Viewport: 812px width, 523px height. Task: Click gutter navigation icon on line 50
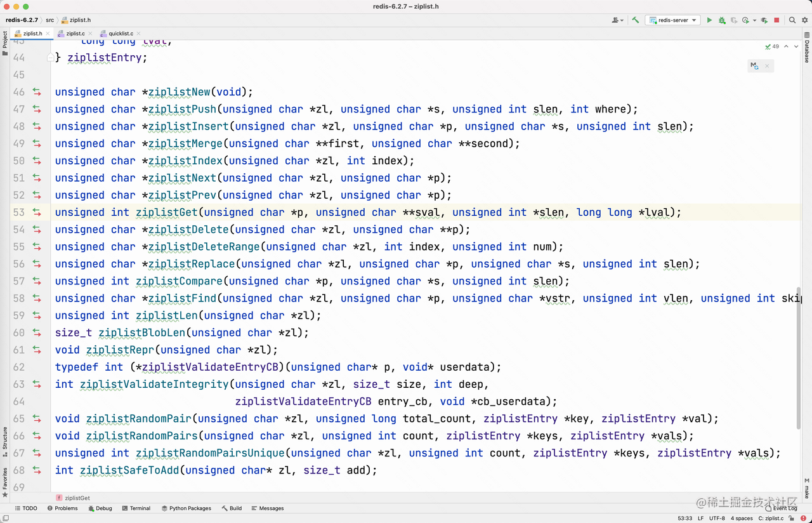tap(37, 161)
